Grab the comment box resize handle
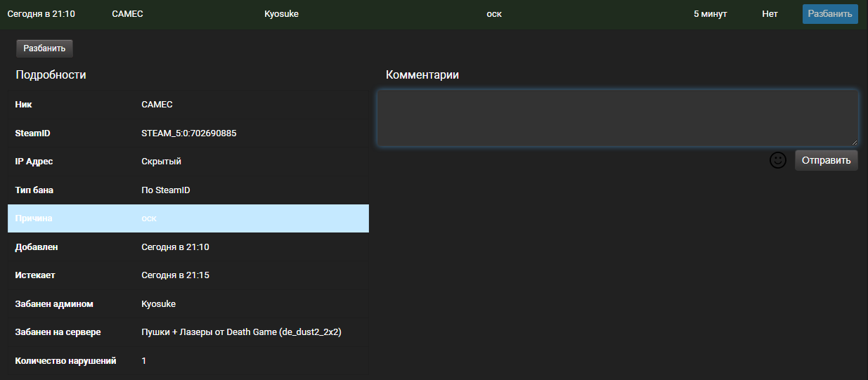Screen dimensions: 868x380 pos(854,142)
